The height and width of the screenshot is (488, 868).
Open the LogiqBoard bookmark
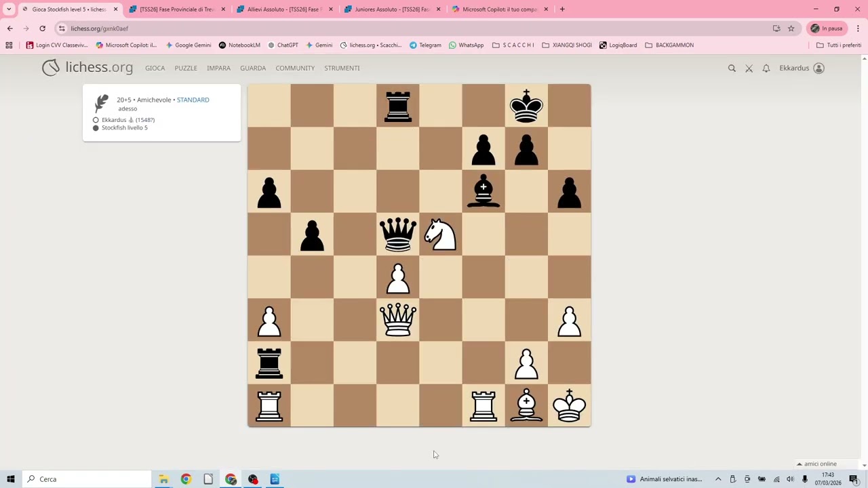pos(618,45)
